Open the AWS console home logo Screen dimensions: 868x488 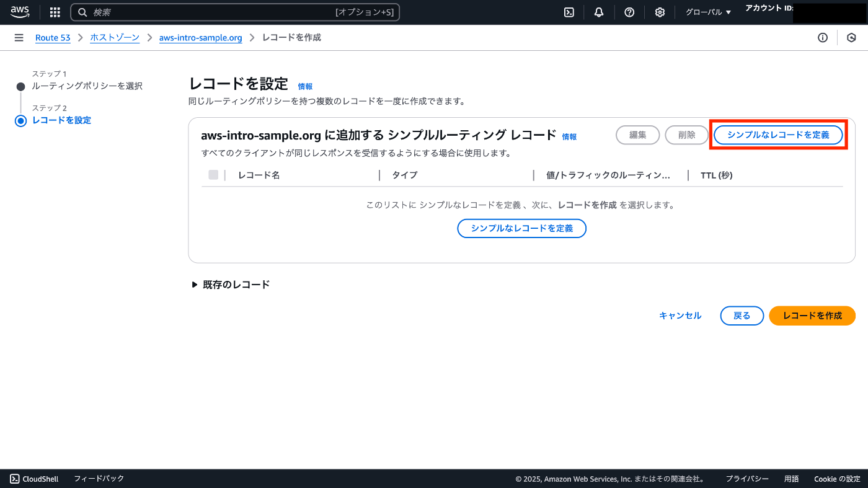tap(20, 12)
